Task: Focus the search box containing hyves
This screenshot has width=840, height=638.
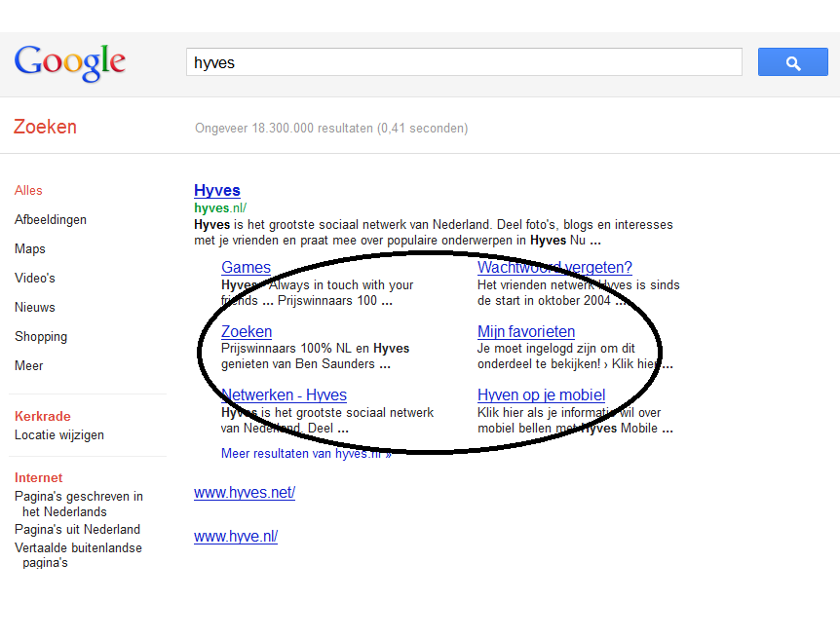Action: [x=464, y=62]
